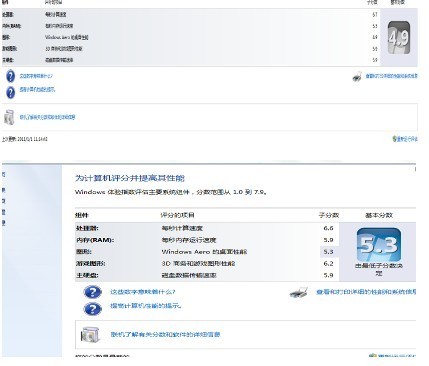Click re-run assessment link in 4.9 score window

point(407,139)
